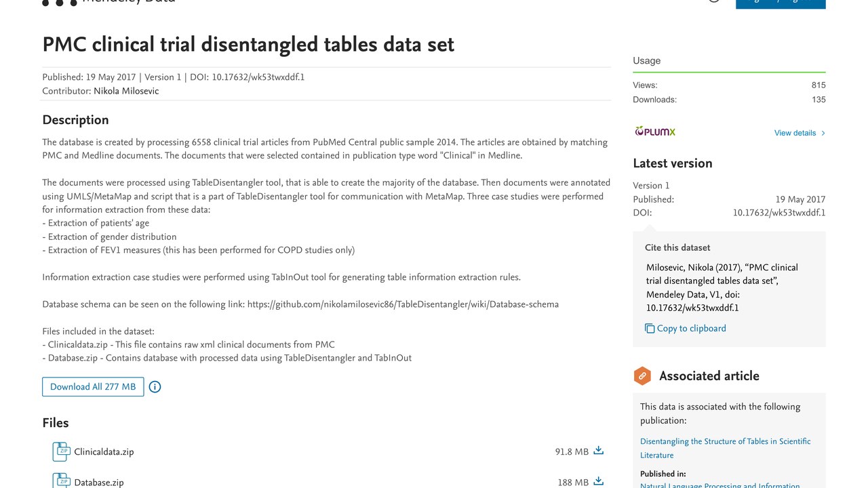Click contributor name Nikola Milosevic
The image size is (868, 488).
point(126,91)
